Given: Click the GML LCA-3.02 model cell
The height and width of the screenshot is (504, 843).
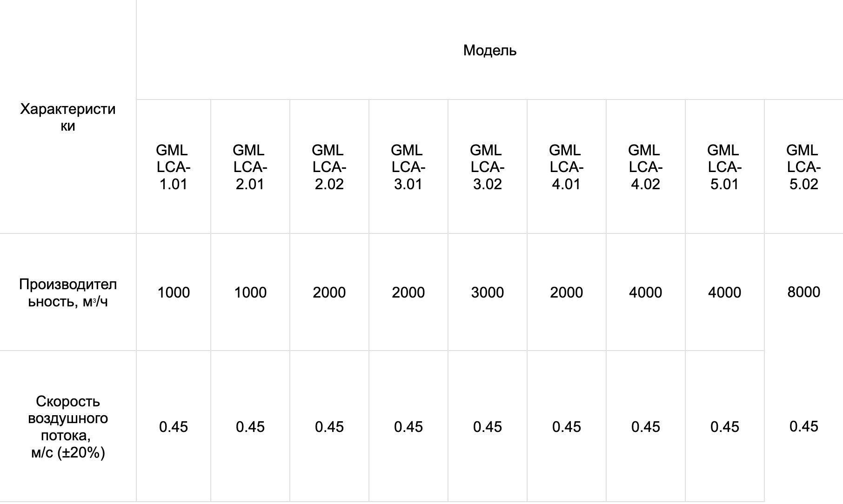Looking at the screenshot, I should pyautogui.click(x=488, y=167).
